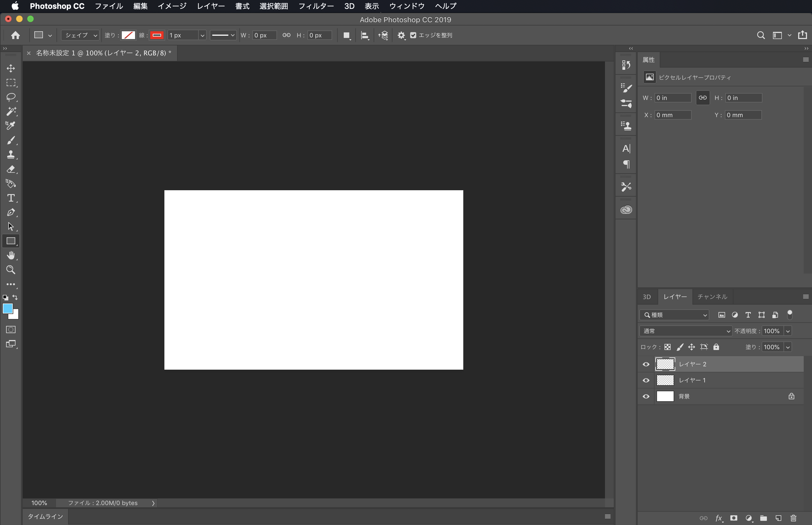Open the 塗り fill percentage dropdown arrow

pos(787,347)
